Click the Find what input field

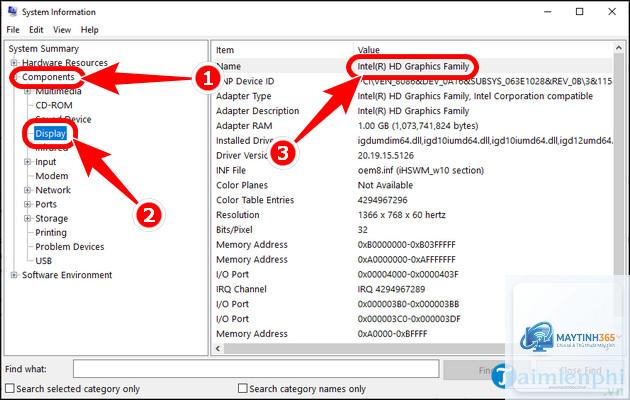pos(256,369)
